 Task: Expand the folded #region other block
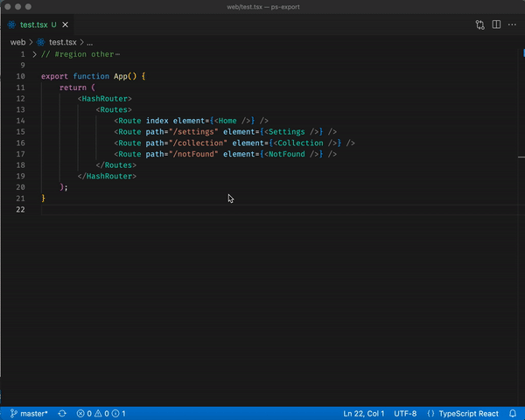(34, 54)
